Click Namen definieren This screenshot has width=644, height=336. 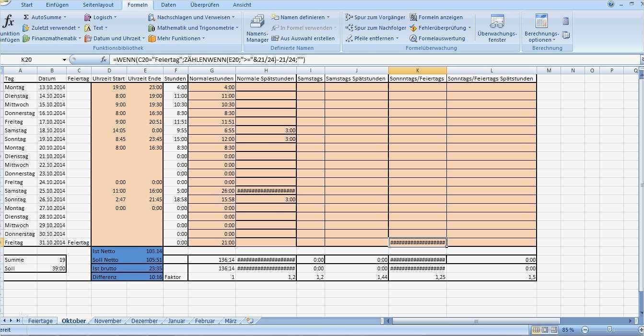(302, 17)
